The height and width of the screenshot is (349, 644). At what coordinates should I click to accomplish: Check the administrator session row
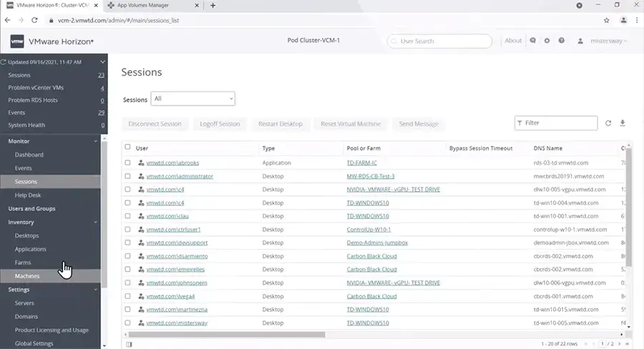[x=128, y=176]
